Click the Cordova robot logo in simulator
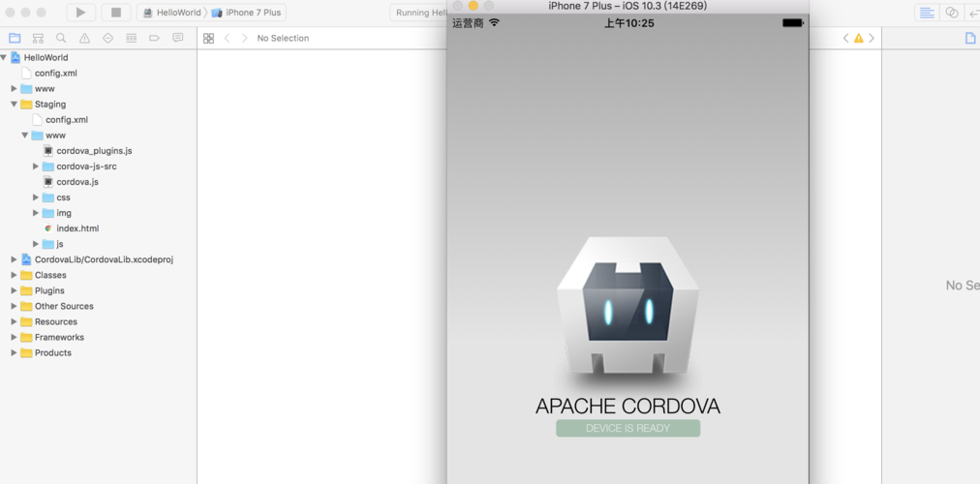The width and height of the screenshot is (980, 484). pyautogui.click(x=628, y=306)
